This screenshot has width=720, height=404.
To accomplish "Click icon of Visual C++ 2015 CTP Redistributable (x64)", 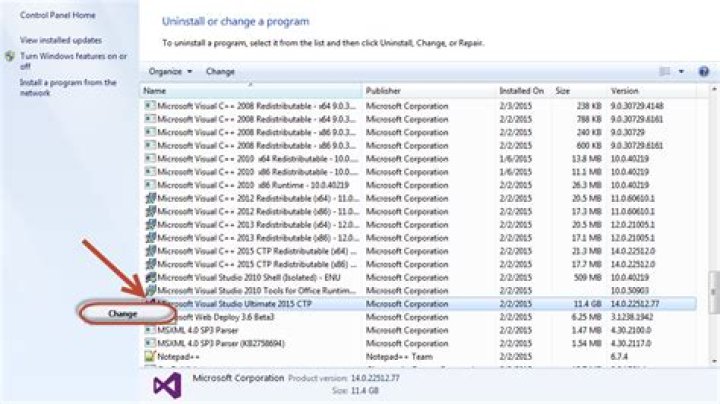I will 150,251.
